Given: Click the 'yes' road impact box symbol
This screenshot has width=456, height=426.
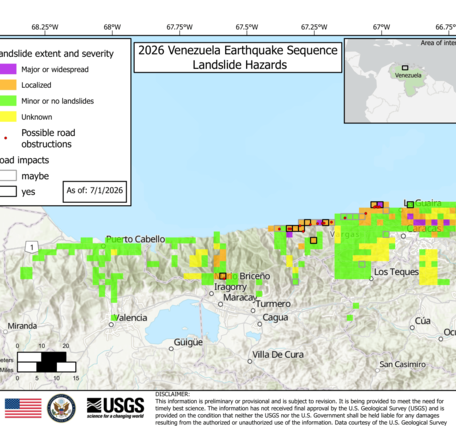Looking at the screenshot, I should click(x=8, y=191).
